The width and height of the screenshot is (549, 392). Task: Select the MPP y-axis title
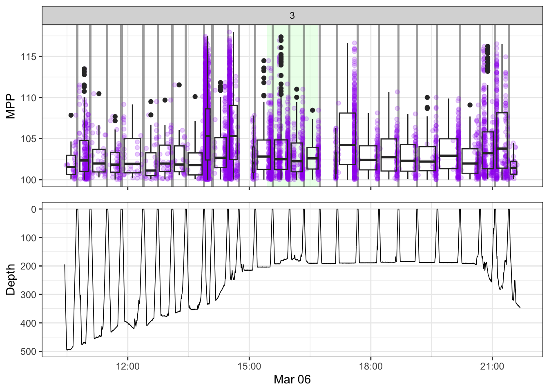11,106
